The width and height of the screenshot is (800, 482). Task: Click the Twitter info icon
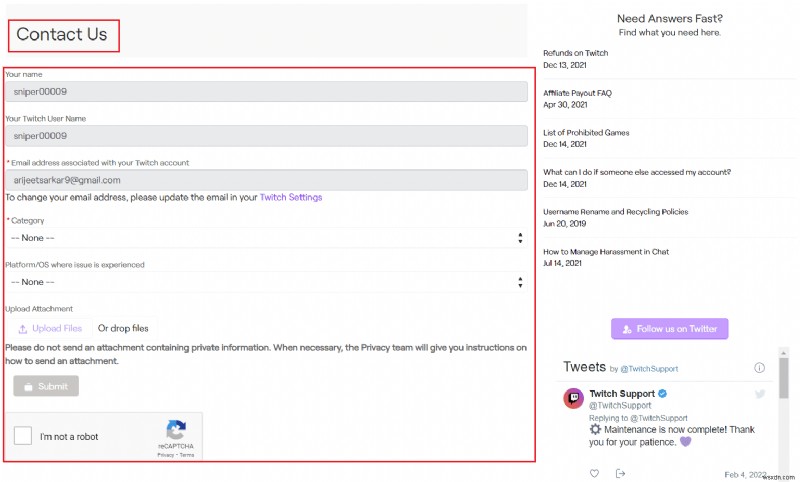(759, 368)
